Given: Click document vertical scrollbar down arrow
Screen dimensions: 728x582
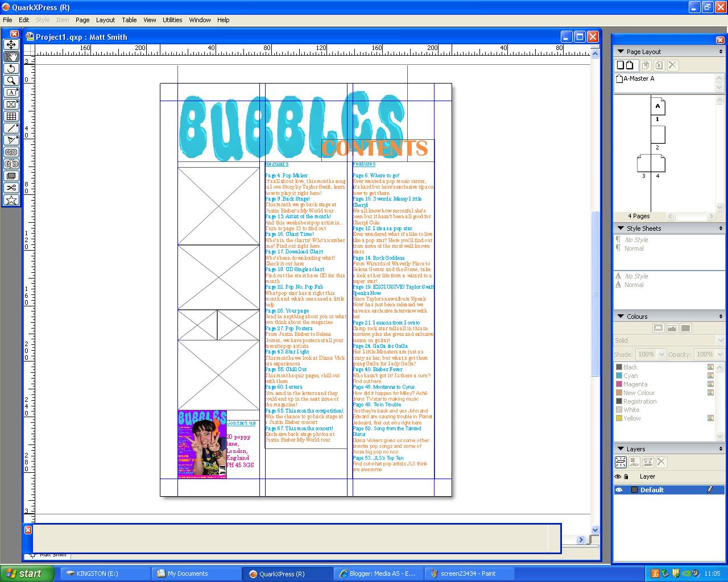Looking at the screenshot, I should pyautogui.click(x=595, y=530).
